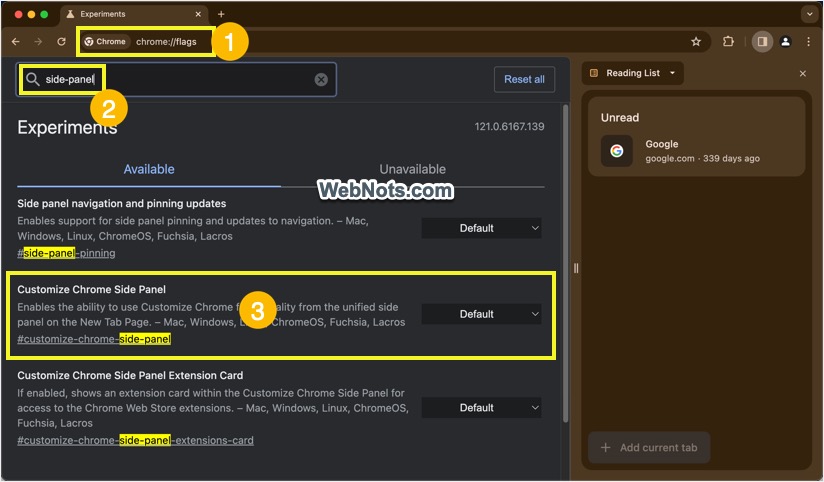Open the Reading List panel dropdown

[633, 73]
